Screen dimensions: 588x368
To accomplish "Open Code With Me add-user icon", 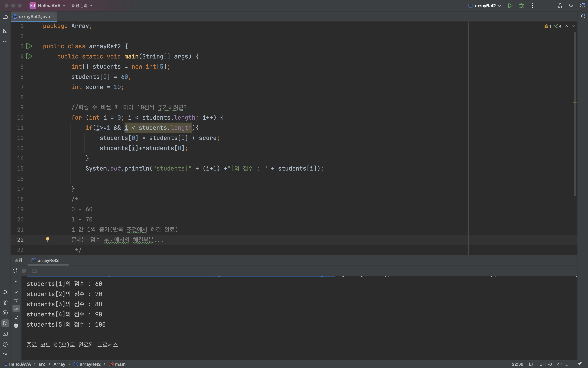I will (560, 6).
